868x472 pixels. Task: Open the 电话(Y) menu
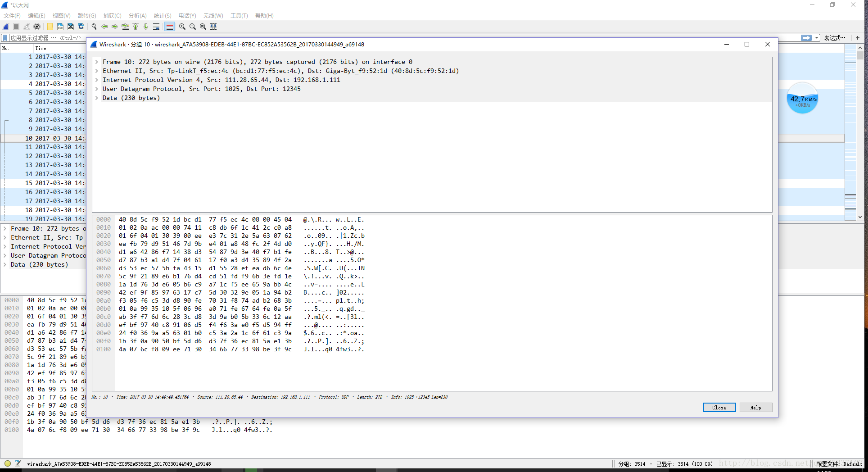coord(187,15)
